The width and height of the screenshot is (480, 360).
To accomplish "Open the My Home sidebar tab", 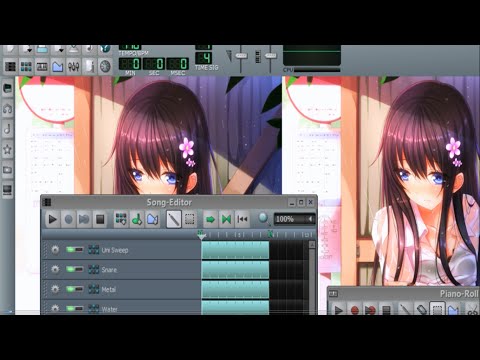I will tap(7, 170).
